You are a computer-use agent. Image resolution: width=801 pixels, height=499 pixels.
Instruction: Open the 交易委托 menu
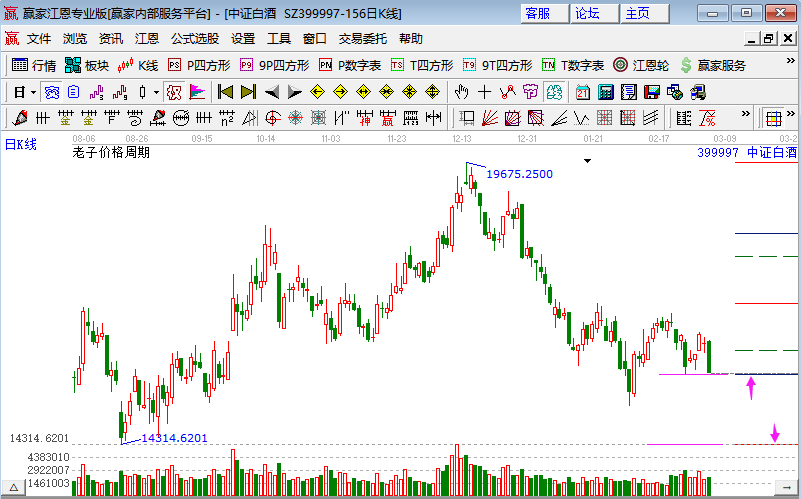(363, 39)
